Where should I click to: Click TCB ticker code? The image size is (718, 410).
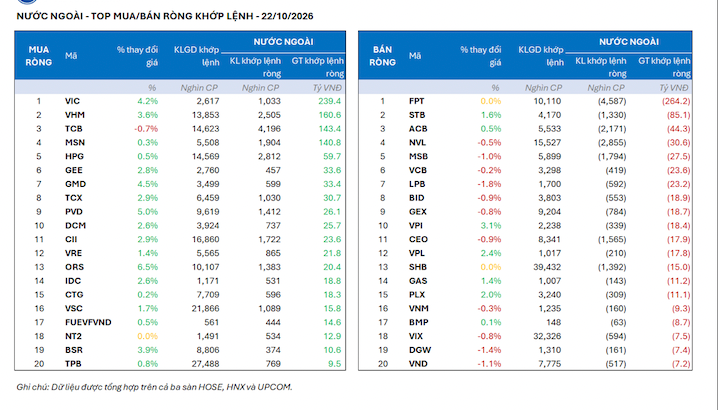pyautogui.click(x=73, y=129)
